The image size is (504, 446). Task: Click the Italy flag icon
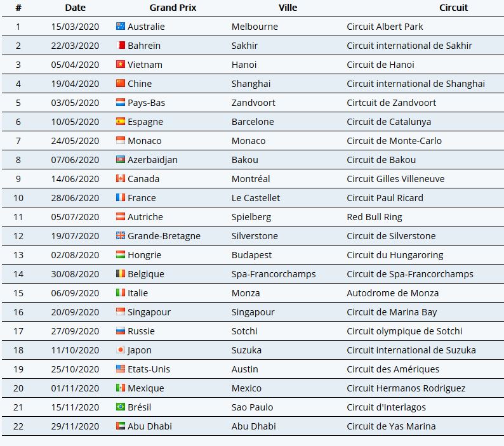tap(121, 292)
